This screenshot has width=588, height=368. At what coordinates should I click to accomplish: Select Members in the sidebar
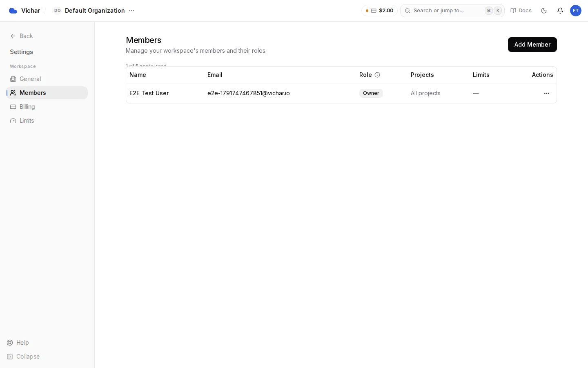click(47, 93)
